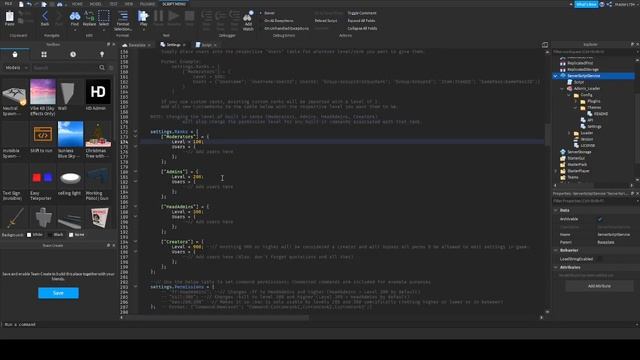Open Toolbox Creations lightbulb icon
640x360 pixels.
point(102,54)
